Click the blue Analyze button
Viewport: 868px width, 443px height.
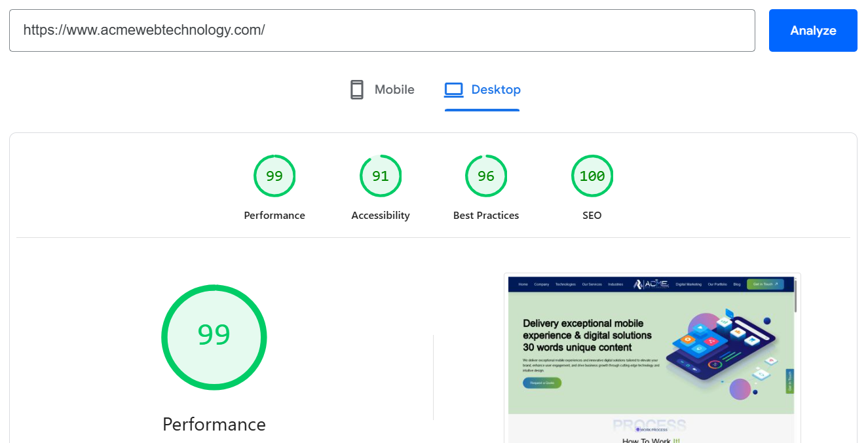click(813, 30)
